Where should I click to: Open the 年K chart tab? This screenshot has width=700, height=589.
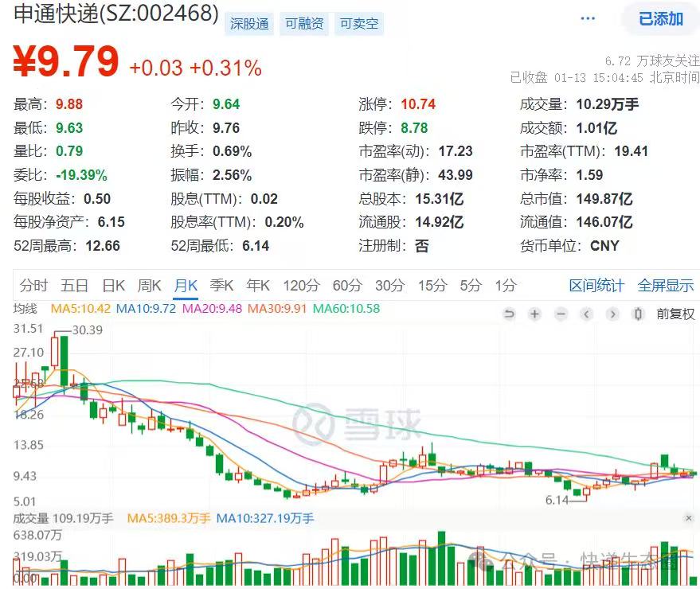point(258,286)
